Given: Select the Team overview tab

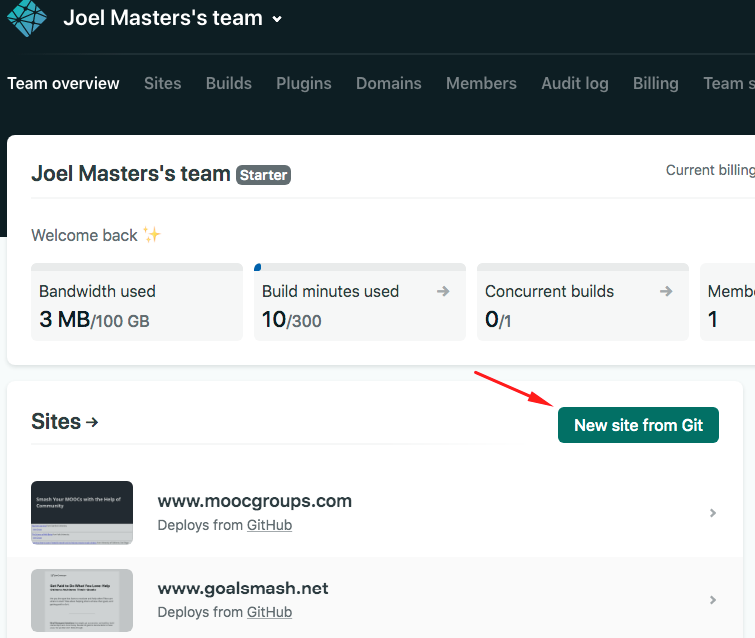Looking at the screenshot, I should click(63, 83).
